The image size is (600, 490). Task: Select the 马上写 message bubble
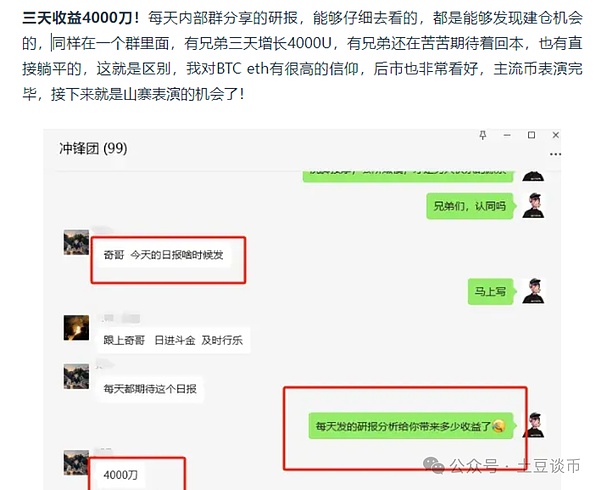click(x=491, y=291)
